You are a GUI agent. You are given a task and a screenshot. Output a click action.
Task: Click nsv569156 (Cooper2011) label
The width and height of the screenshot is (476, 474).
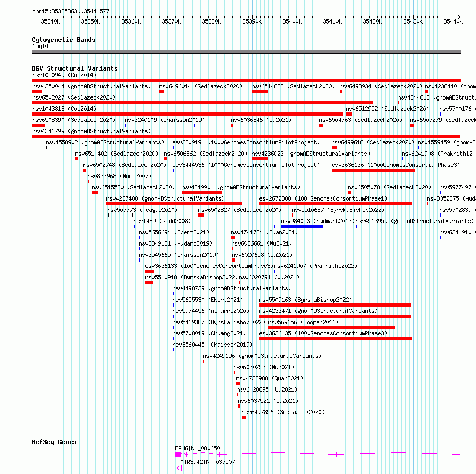click(303, 322)
